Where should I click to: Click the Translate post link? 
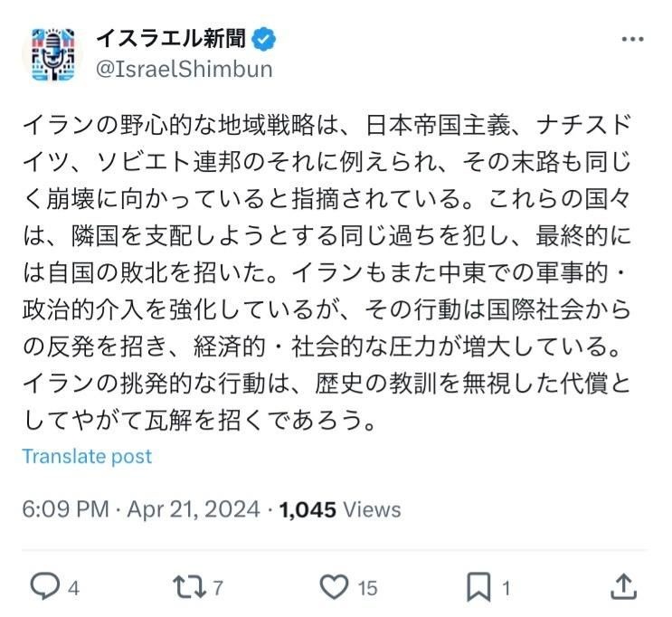[87, 456]
